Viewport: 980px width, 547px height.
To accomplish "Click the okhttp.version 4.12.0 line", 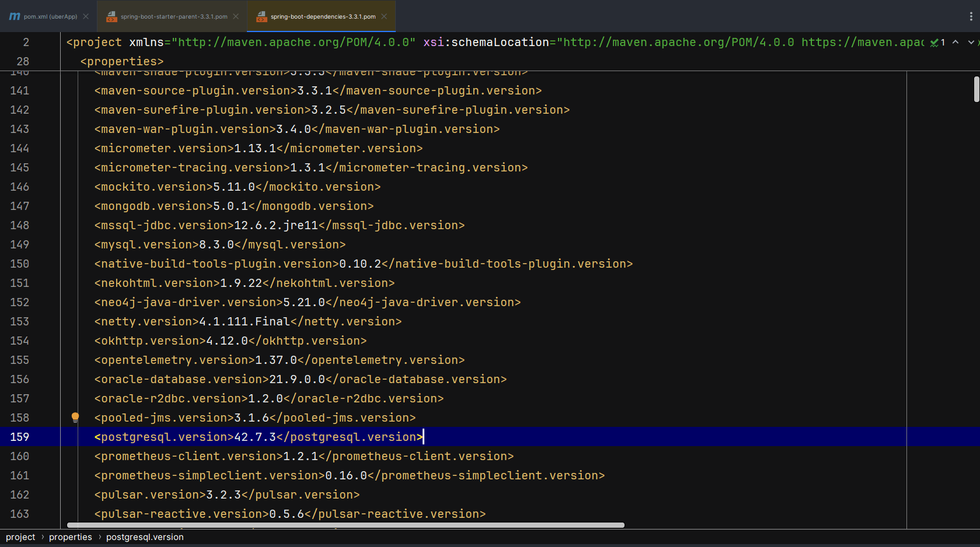I will point(231,341).
